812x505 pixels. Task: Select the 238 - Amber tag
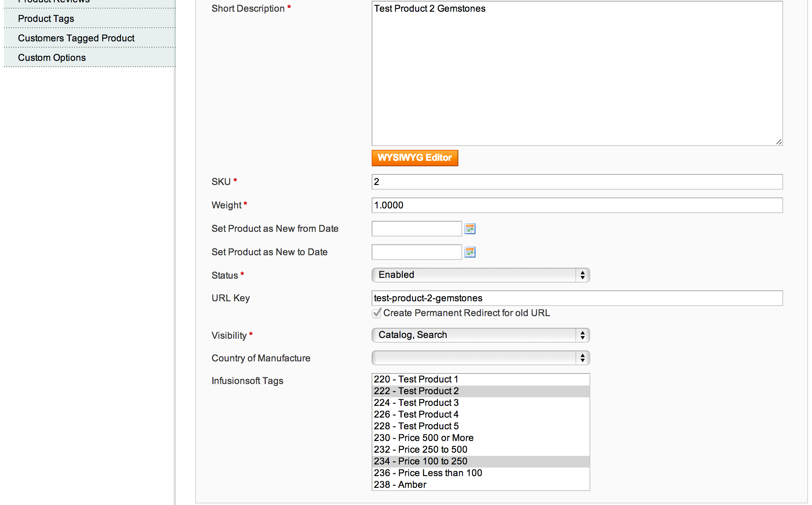click(x=399, y=484)
